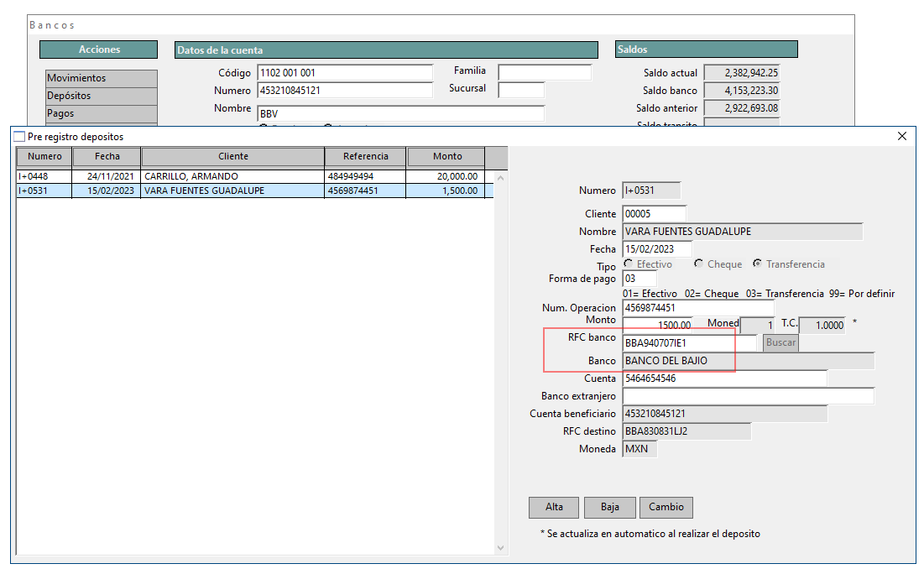Select the Efectivo radio button
Viewport: 924px width, 569px height.
point(629,264)
